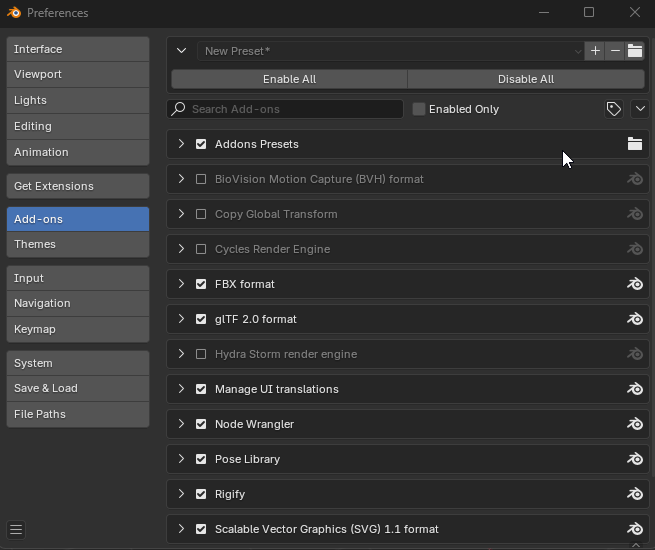Click Enable All button

point(289,79)
